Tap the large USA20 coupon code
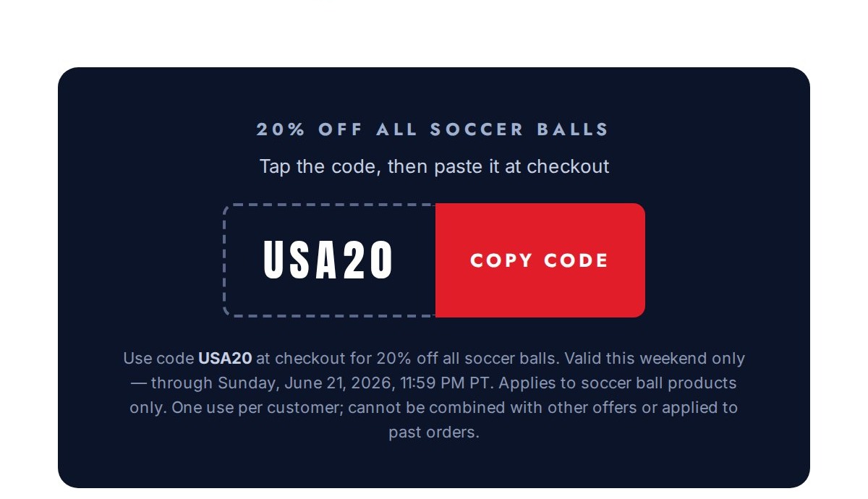 tap(328, 260)
